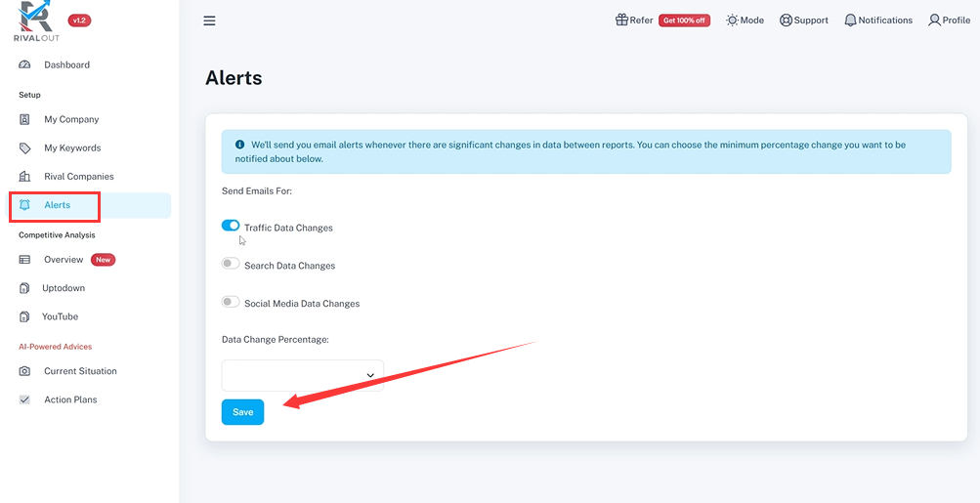Click the YouTube file icon
The height and width of the screenshot is (503, 980).
pyautogui.click(x=24, y=316)
